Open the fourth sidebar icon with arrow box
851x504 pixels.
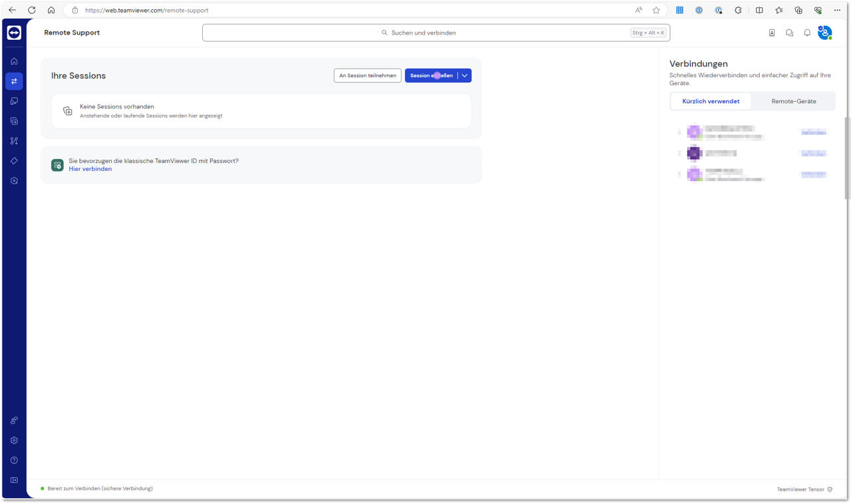point(14,121)
